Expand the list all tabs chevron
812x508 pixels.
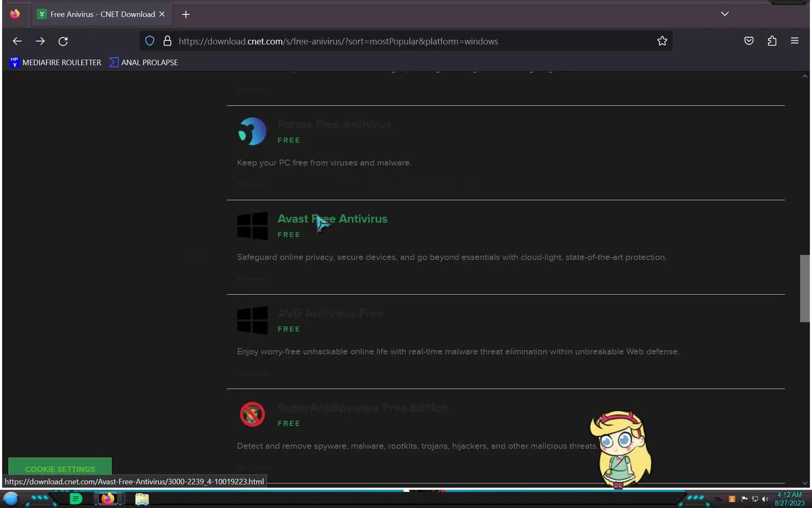(x=724, y=14)
